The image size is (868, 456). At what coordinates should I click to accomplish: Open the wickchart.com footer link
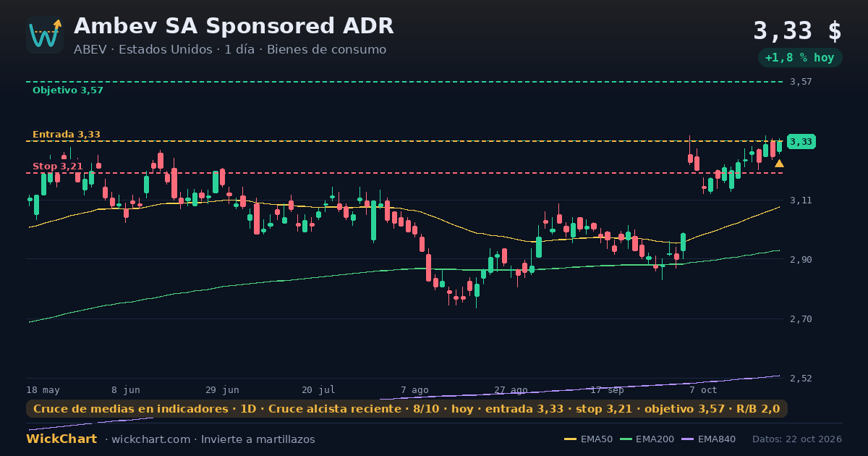[151, 439]
